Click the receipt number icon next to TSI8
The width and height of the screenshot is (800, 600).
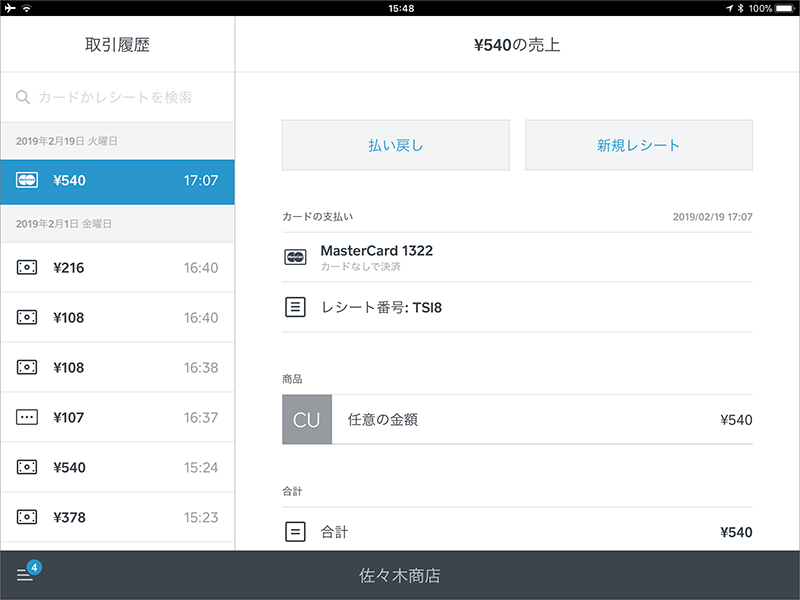click(295, 307)
